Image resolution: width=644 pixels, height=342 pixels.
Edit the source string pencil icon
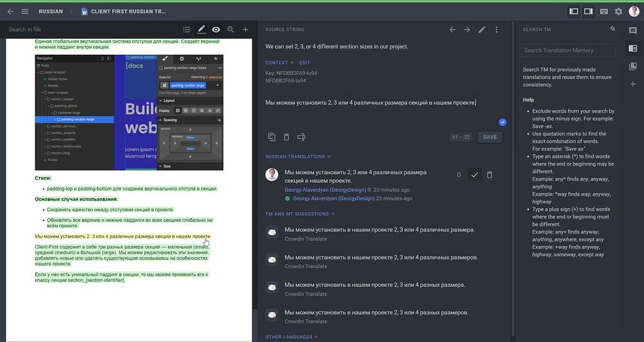pos(482,30)
